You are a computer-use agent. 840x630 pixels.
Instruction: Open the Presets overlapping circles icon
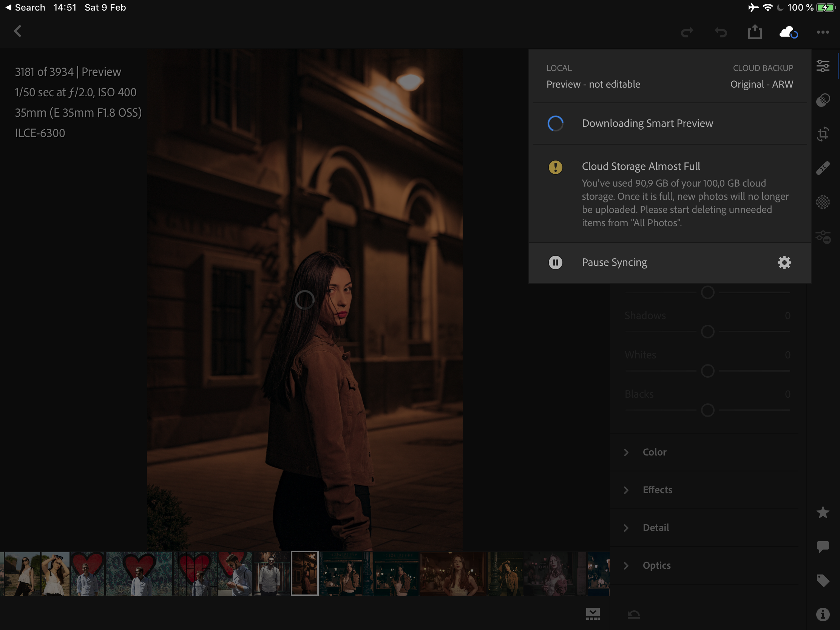(823, 100)
